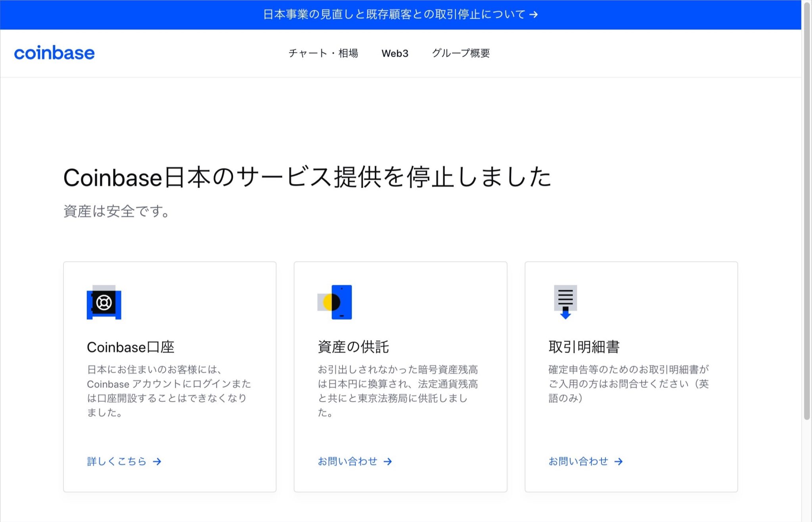Click the Coinbase logo
The image size is (812, 522).
tap(54, 53)
